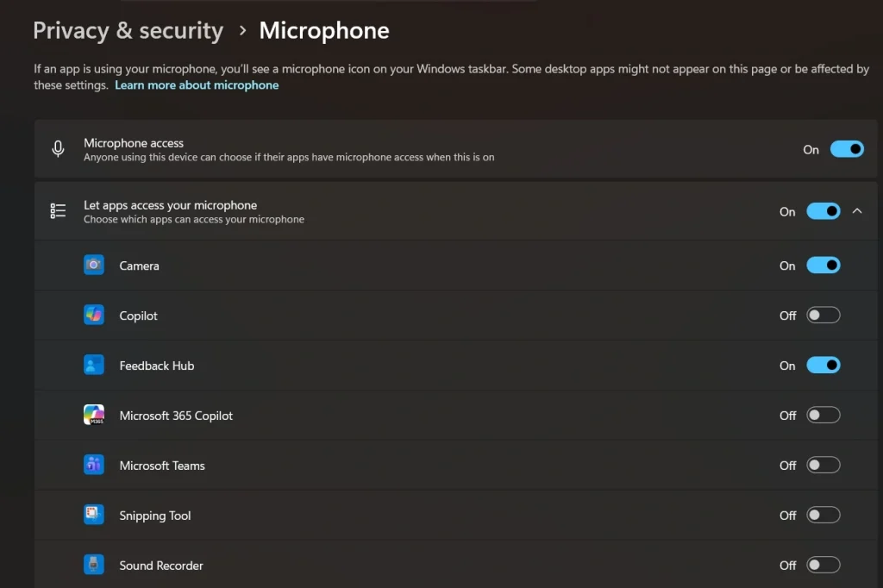Viewport: 883px width, 588px height.
Task: Click the Microsoft 365 Copilot app icon
Action: [x=94, y=415]
